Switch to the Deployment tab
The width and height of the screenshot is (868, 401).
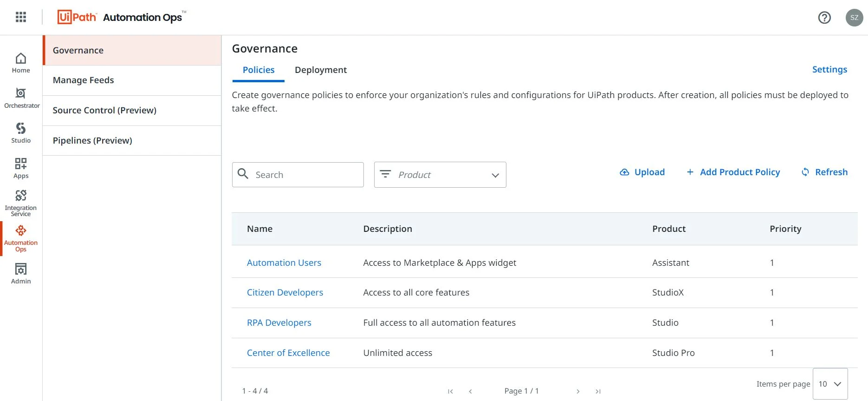pyautogui.click(x=320, y=70)
